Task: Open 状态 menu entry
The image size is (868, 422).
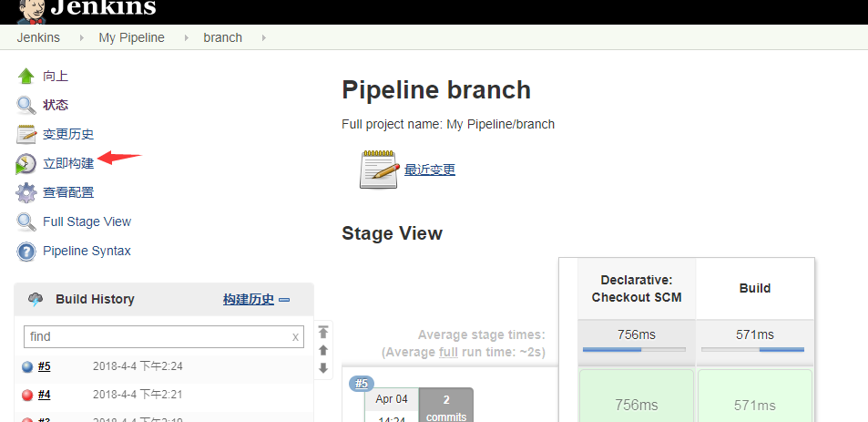Action: [x=56, y=105]
